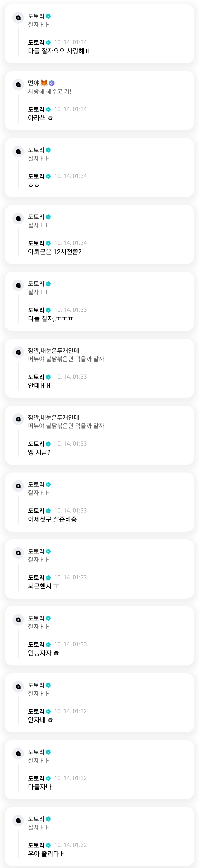This screenshot has height=868, width=199.
Task: Click the verified badge on the '안자네 ㅎ' reply
Action: (48, 711)
